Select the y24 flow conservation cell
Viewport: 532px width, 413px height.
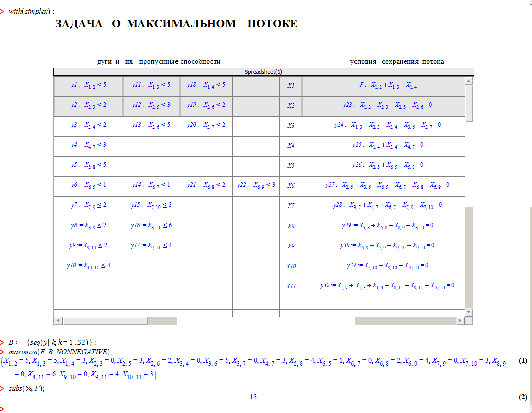point(384,126)
